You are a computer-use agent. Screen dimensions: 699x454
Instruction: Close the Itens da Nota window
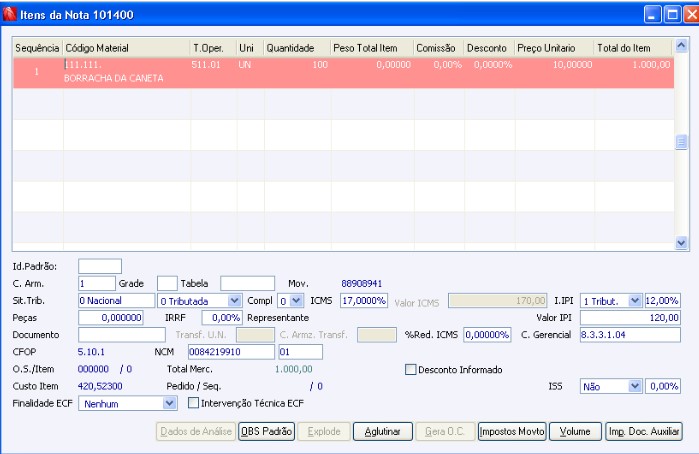point(691,15)
